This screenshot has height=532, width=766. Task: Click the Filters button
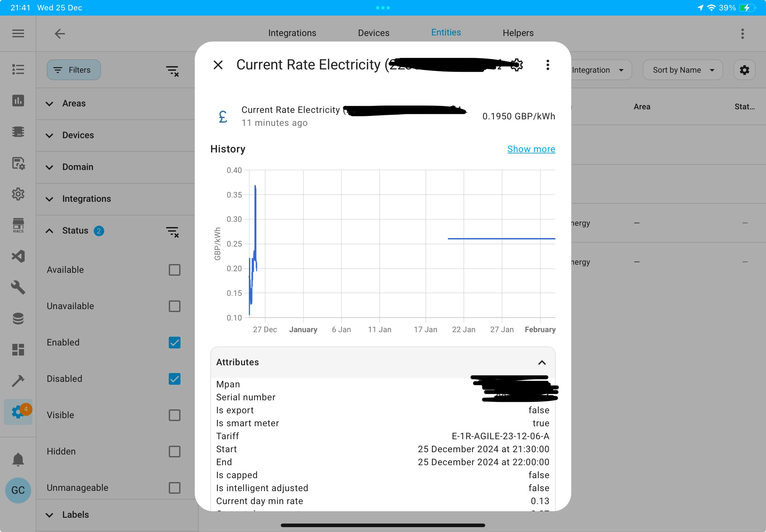tap(74, 70)
